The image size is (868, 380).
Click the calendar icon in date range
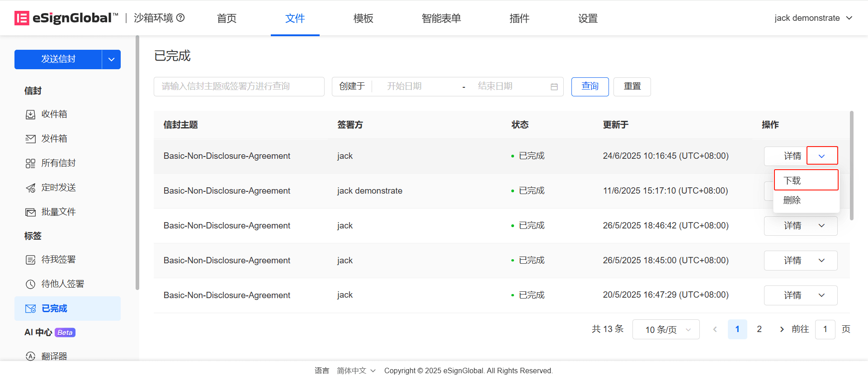[554, 87]
